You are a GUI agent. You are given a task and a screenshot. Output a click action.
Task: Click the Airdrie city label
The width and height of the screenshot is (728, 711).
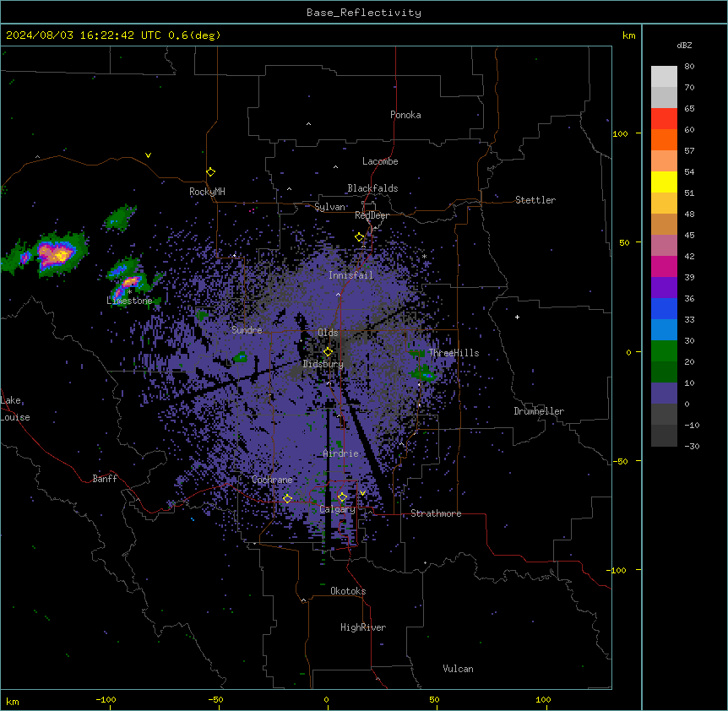[x=340, y=453]
